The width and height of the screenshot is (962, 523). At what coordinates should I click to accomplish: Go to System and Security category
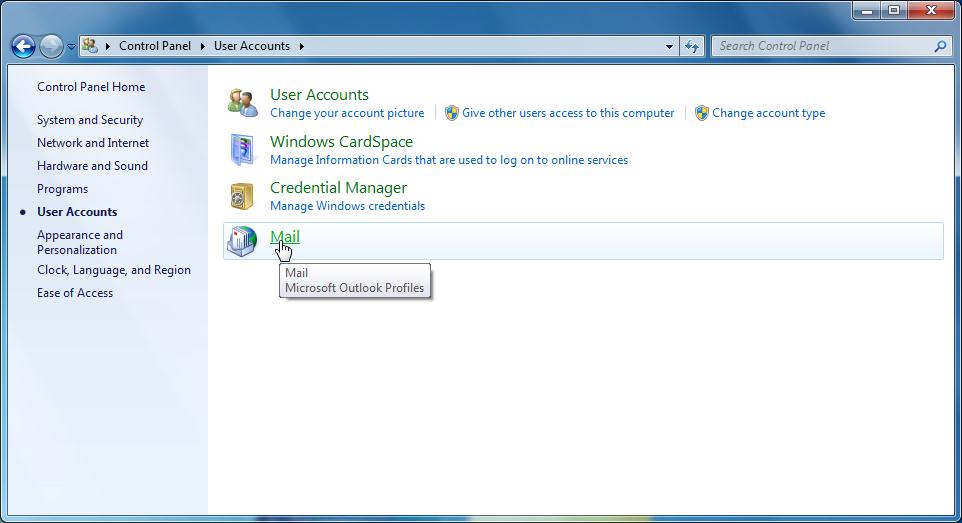pyautogui.click(x=90, y=120)
